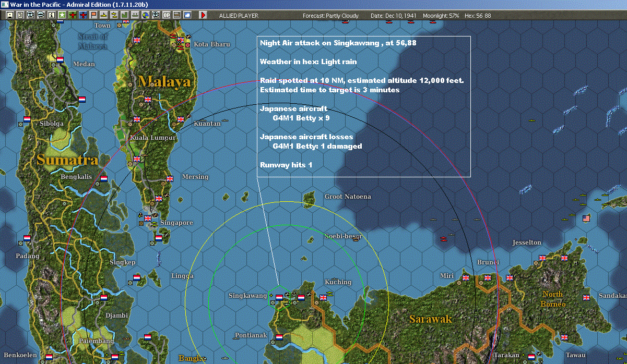Click the save game disk icon

(x=9, y=15)
